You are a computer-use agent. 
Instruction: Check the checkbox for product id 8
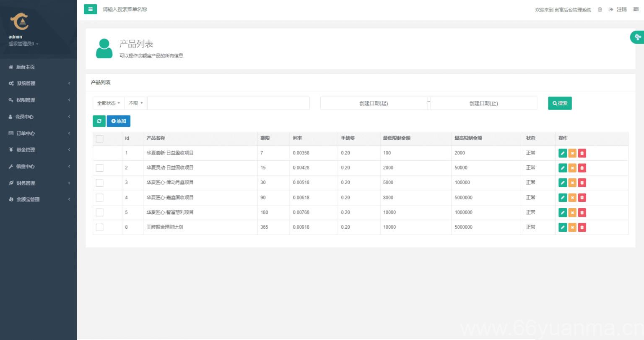coord(99,227)
